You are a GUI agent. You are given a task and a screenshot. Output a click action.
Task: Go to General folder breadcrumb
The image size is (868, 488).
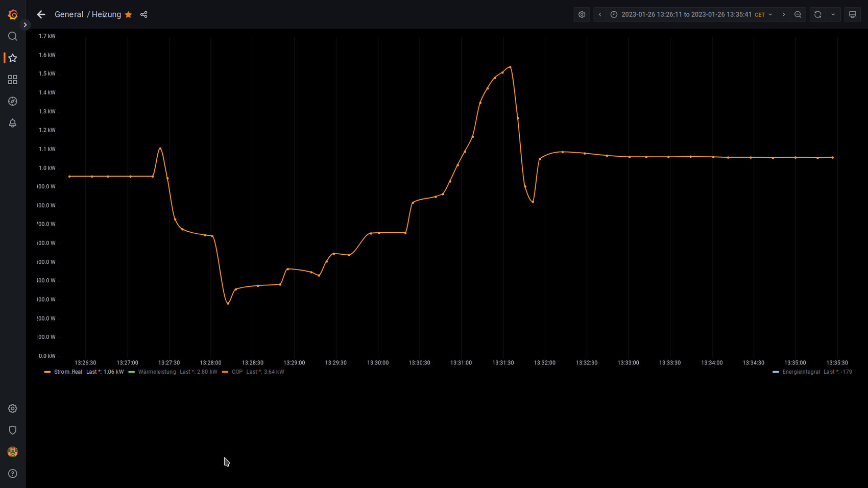click(x=69, y=15)
